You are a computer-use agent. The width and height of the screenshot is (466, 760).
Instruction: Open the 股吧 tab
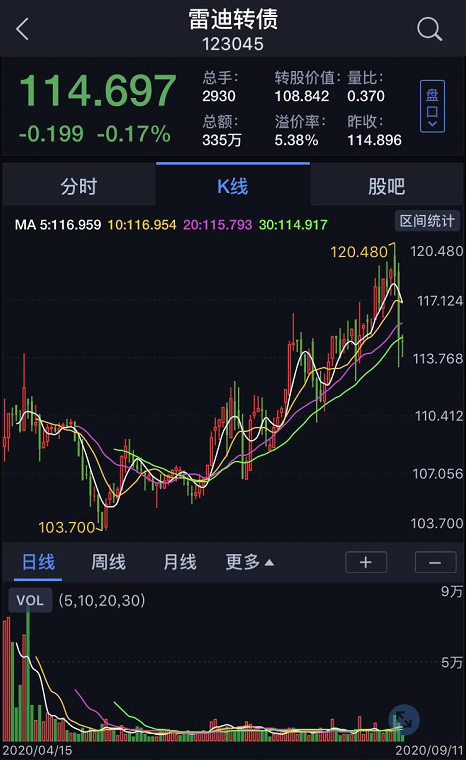coord(387,186)
